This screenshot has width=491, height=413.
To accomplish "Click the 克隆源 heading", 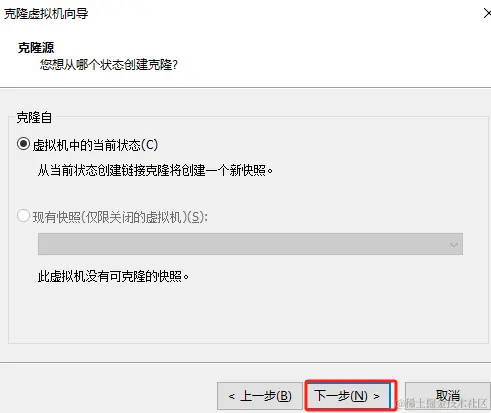I will click(36, 48).
